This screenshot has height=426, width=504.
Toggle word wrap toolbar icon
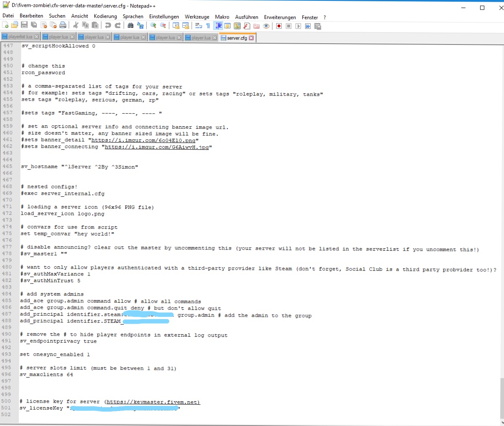(x=199, y=26)
